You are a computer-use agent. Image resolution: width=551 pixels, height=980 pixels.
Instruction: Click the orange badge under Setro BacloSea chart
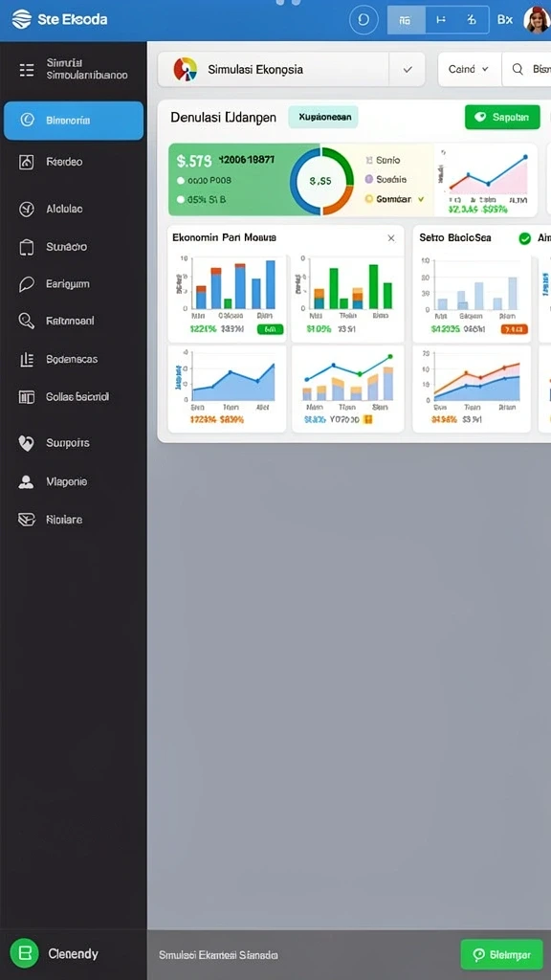coord(515,329)
